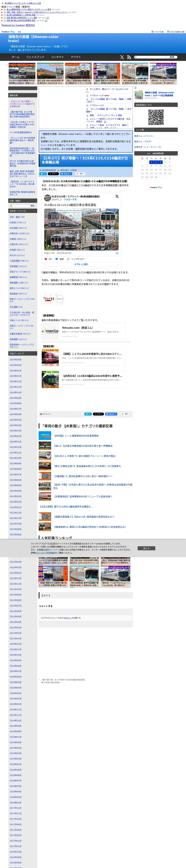Open the 2025年04月 monthly archive

pyautogui.click(x=15, y=359)
